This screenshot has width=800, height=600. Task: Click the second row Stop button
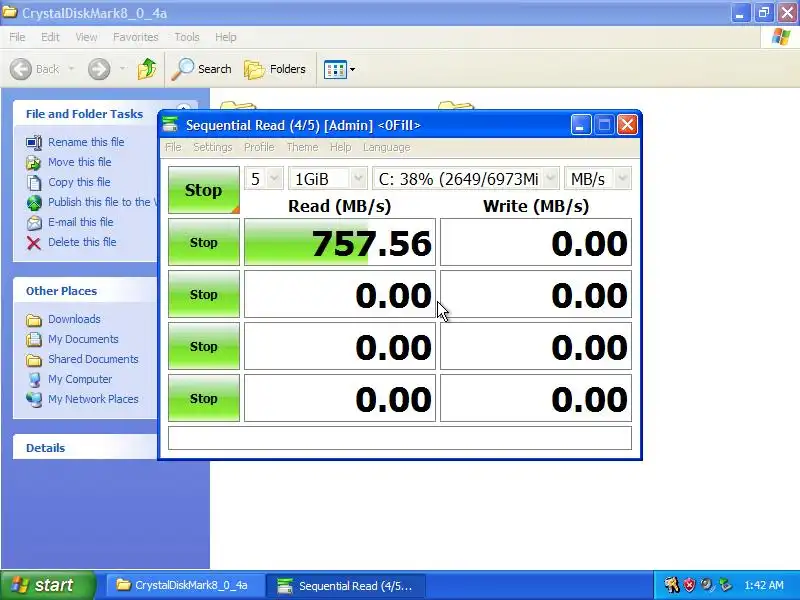[x=204, y=294]
